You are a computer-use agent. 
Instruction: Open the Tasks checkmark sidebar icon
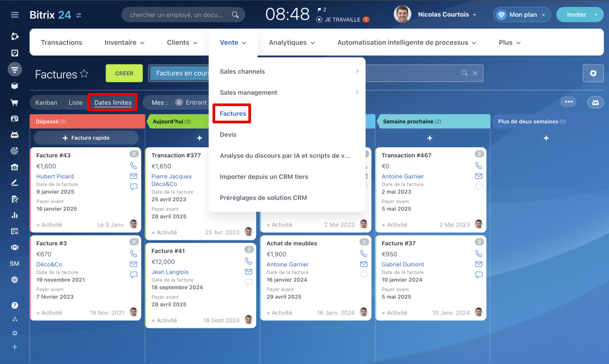pyautogui.click(x=15, y=53)
